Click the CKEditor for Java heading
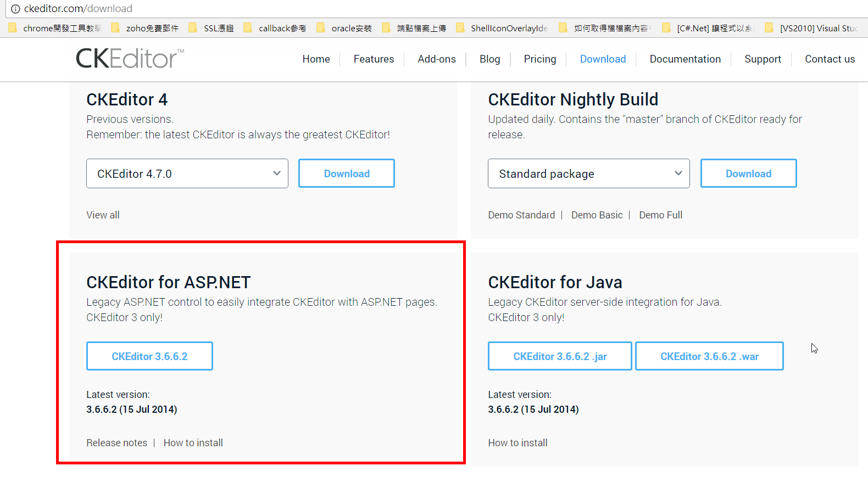The image size is (868, 477). (555, 282)
